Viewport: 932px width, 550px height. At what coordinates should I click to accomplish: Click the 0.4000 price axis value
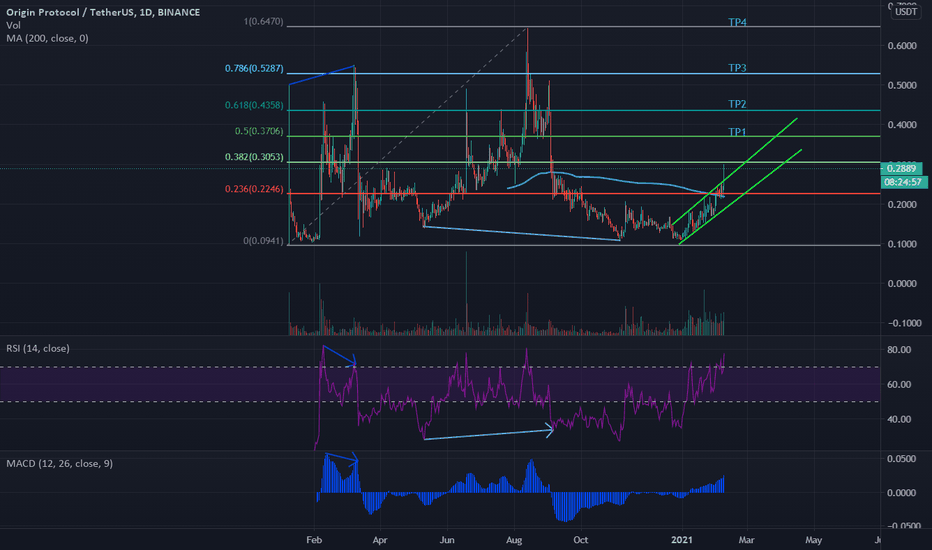click(902, 125)
